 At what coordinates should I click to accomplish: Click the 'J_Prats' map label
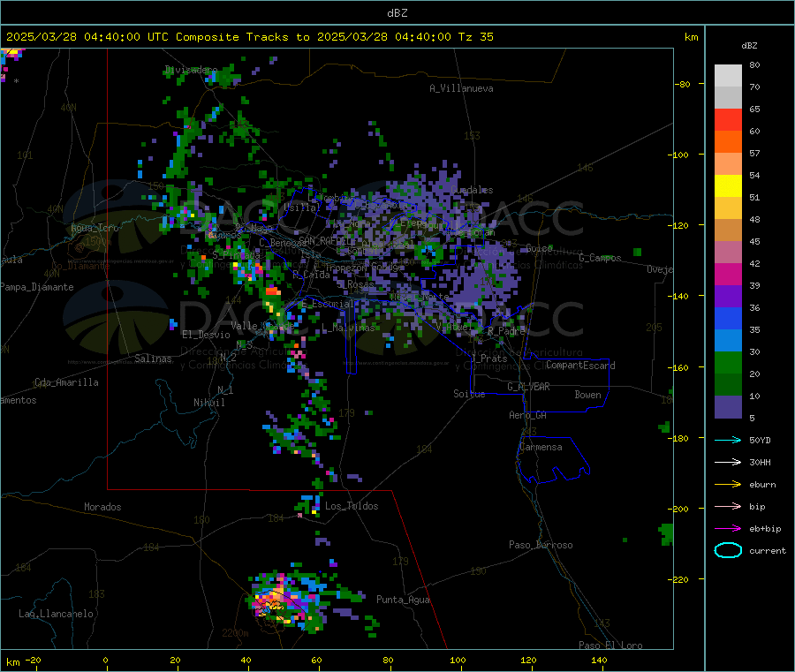click(x=488, y=359)
